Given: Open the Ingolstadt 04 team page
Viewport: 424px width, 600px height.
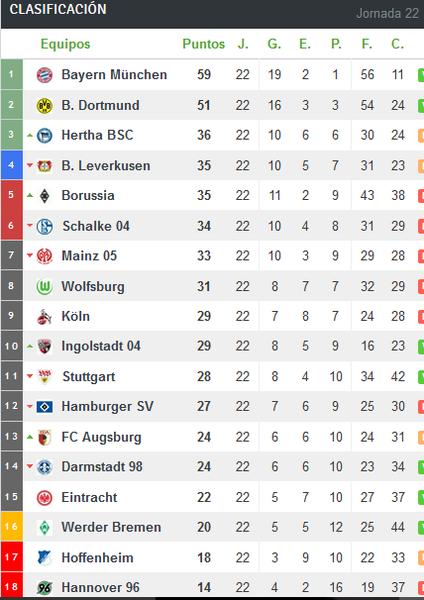Looking at the screenshot, I should [101, 346].
